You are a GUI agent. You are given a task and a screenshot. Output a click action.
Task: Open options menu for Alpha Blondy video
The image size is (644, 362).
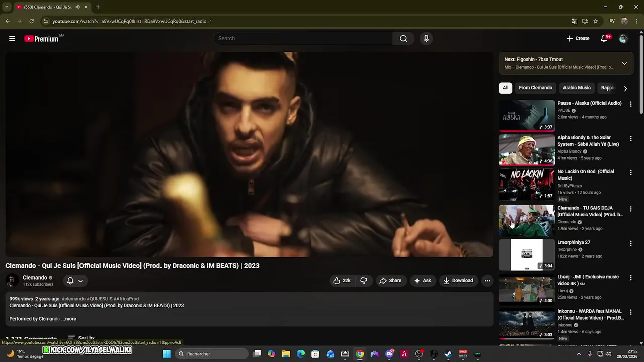click(x=630, y=138)
